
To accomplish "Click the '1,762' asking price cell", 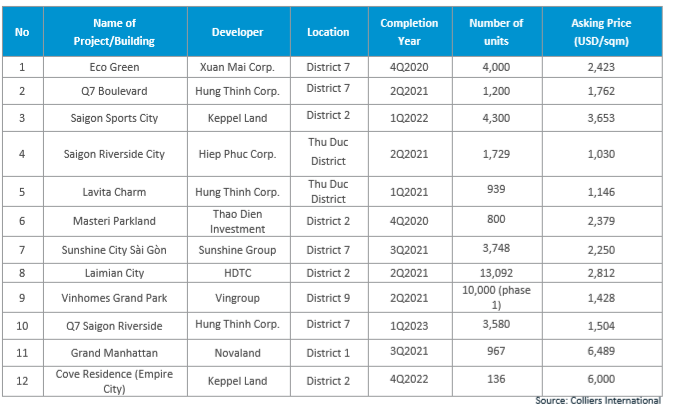I will tap(602, 91).
